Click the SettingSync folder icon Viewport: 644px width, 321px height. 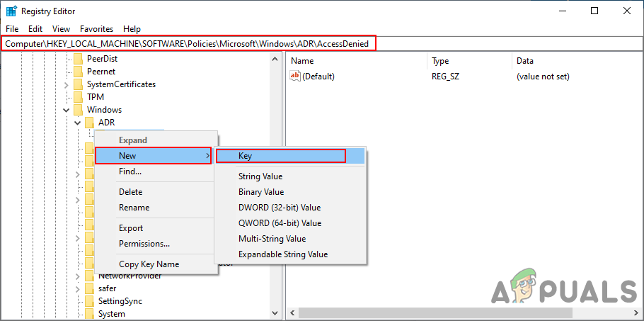point(90,301)
